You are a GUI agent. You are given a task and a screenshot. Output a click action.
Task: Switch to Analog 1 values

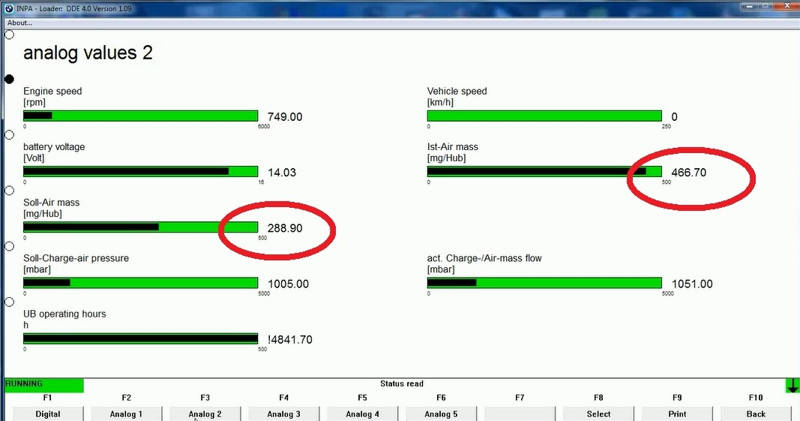point(126,413)
